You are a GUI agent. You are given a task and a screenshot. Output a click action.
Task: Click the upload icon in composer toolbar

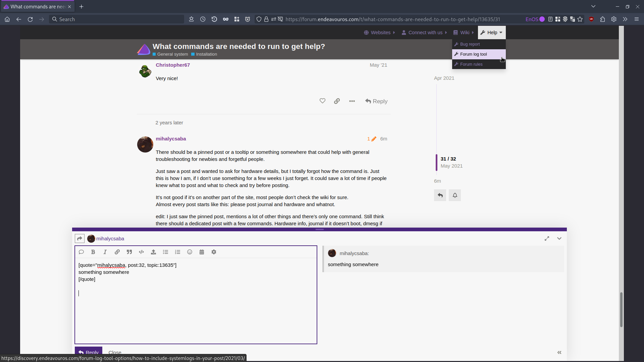153,252
